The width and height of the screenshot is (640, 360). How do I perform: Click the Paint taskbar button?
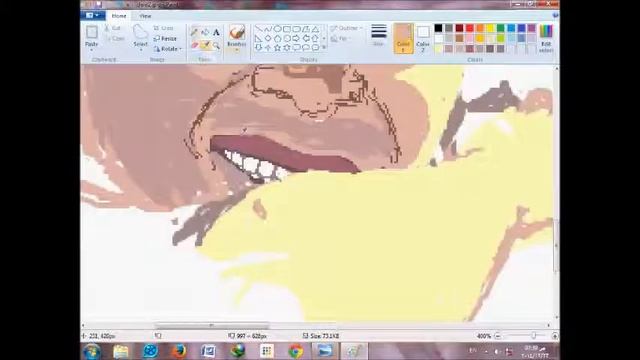click(353, 351)
